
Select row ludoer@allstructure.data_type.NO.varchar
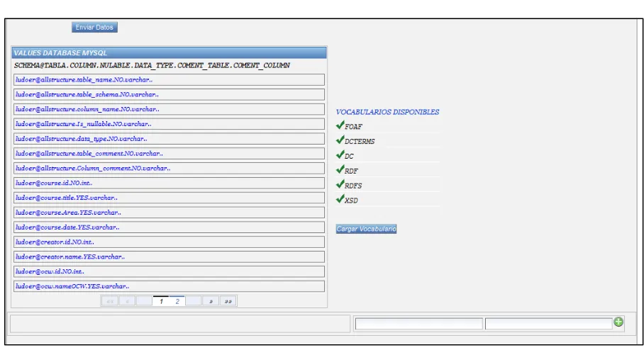tap(169, 139)
